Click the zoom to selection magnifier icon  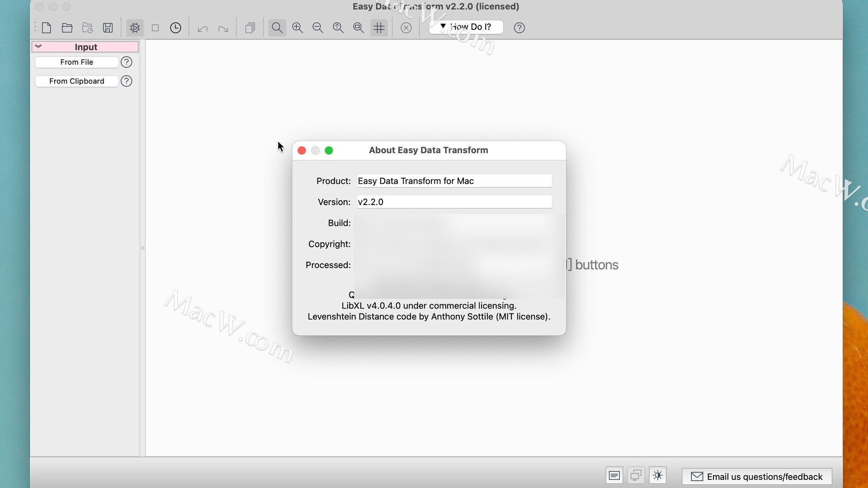(359, 28)
